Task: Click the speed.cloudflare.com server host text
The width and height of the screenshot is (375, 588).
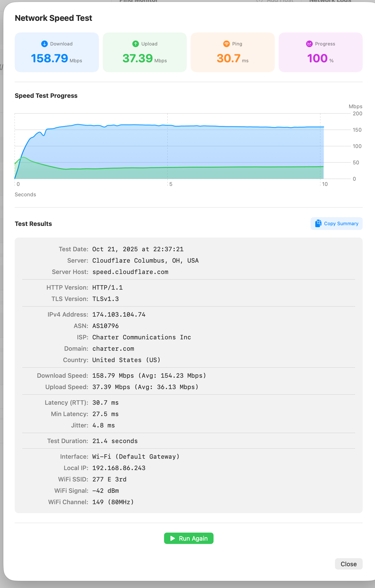Action: point(130,272)
